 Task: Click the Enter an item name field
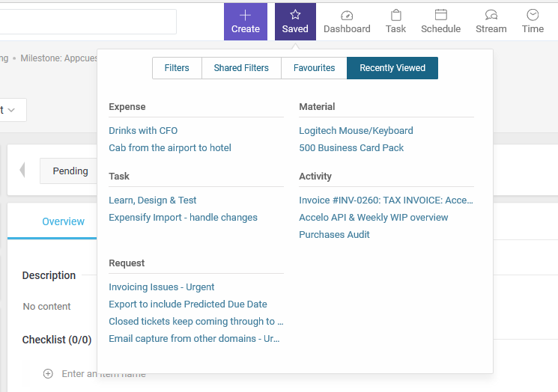104,374
